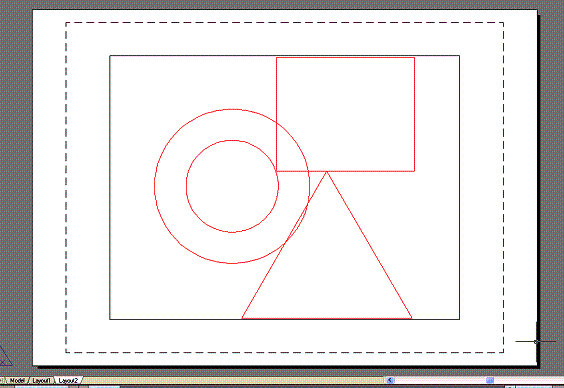564x388 pixels.
Task: Click the layout tab scroll arrow beside Model
Action: 2,380
